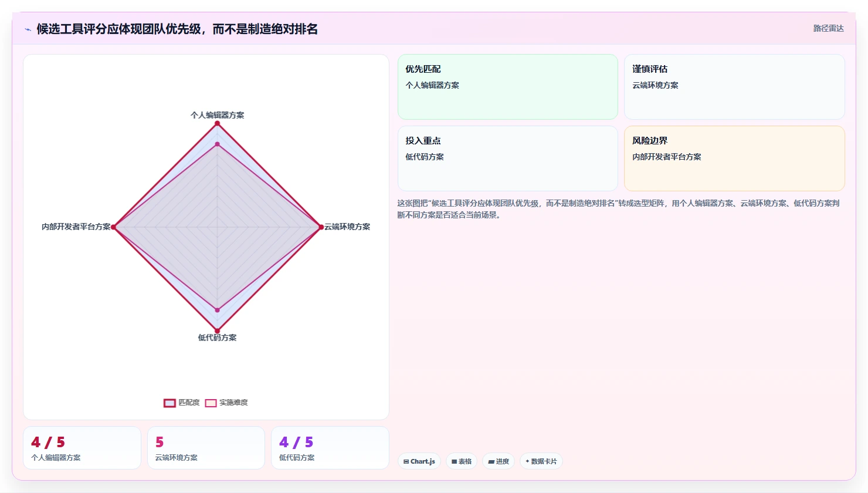Click the inner 实施难度 point on 低代码方案 axis
This screenshot has height=493, width=868.
pos(217,310)
